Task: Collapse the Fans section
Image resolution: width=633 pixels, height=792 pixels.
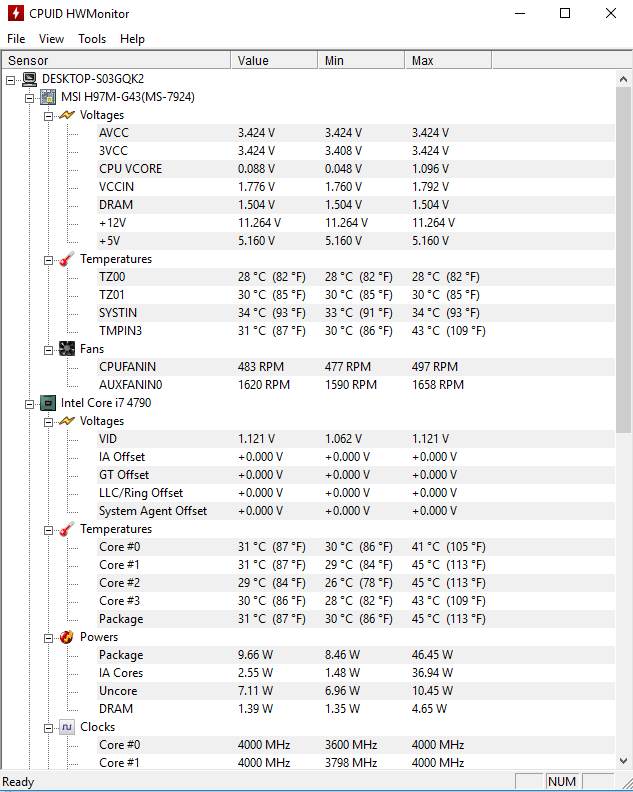Action: (48, 350)
